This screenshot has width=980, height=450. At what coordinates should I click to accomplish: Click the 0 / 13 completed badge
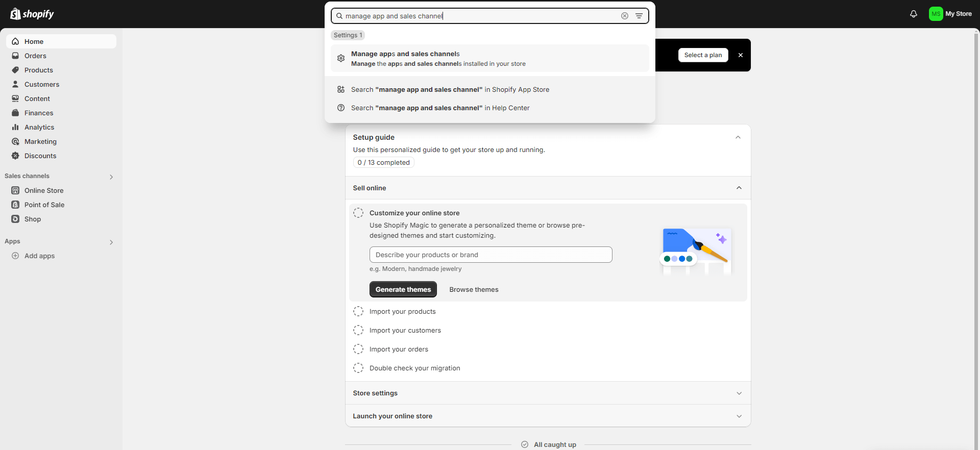click(x=383, y=162)
